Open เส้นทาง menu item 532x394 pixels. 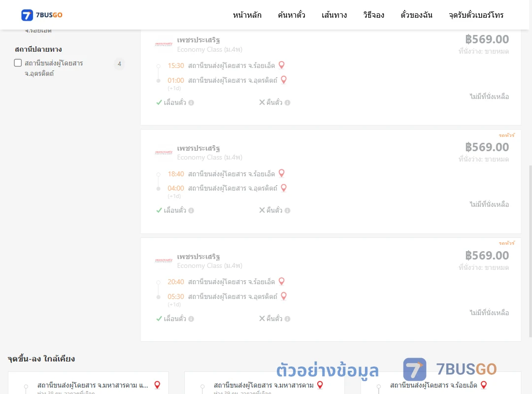pyautogui.click(x=334, y=15)
